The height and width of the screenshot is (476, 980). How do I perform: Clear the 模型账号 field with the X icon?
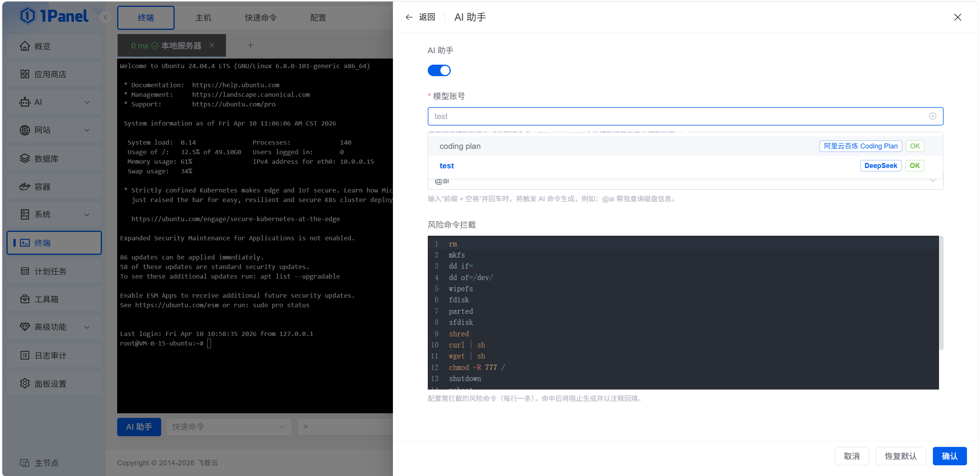933,116
